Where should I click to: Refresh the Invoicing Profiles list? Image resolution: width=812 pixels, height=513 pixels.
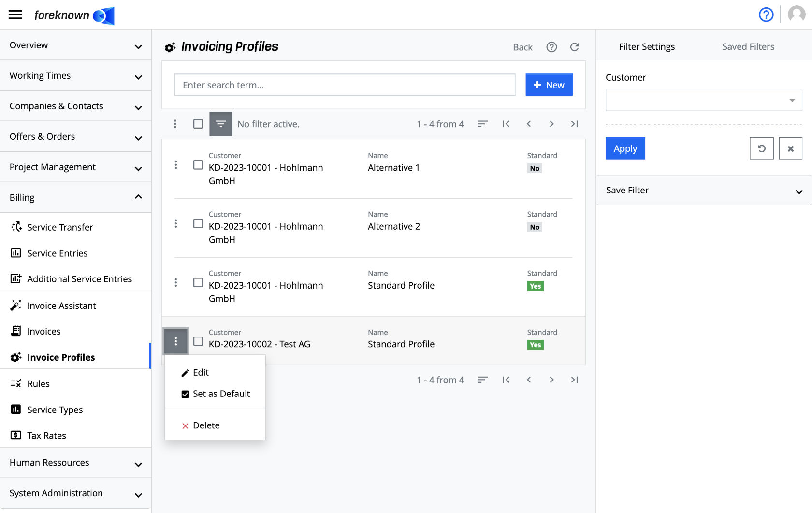tap(574, 47)
